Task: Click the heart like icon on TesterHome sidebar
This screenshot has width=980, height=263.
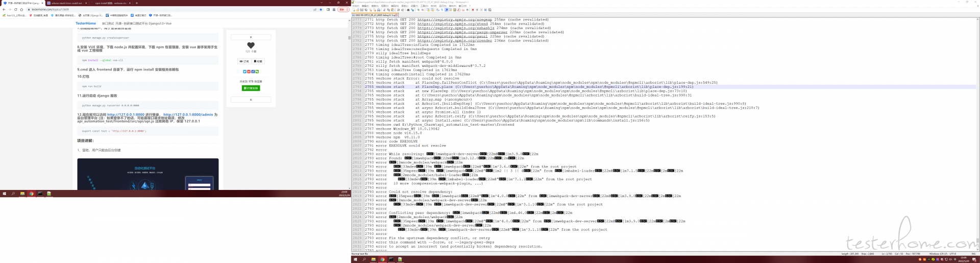Action: [251, 45]
